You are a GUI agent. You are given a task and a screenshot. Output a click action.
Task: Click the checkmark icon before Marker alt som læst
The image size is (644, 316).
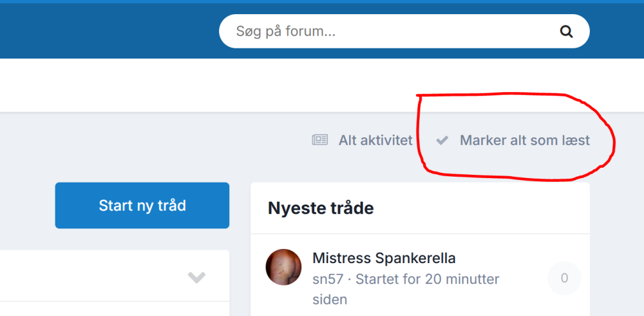pyautogui.click(x=442, y=141)
